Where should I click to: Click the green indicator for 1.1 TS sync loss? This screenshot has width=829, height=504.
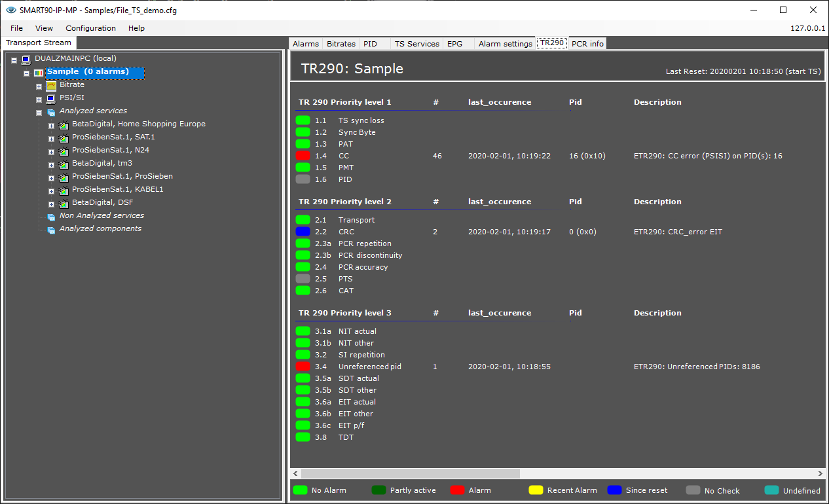pos(303,120)
